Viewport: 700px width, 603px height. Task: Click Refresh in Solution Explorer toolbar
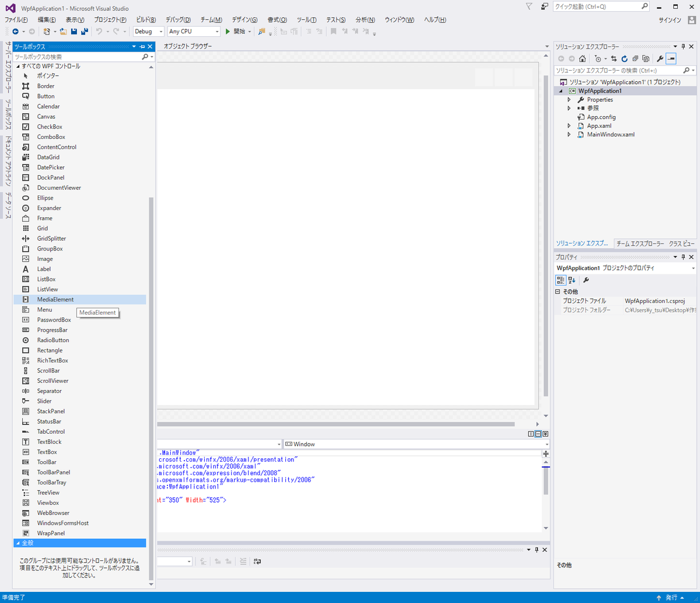tap(624, 58)
